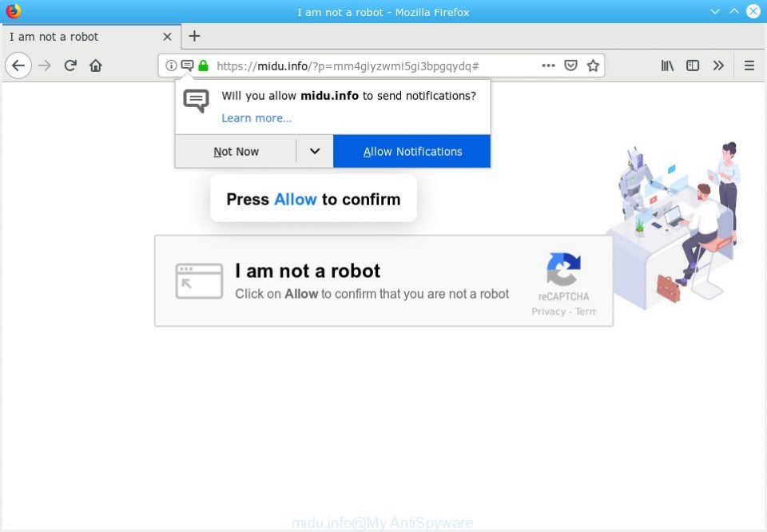Open the Firefox home page
The height and width of the screenshot is (532, 767).
[96, 66]
